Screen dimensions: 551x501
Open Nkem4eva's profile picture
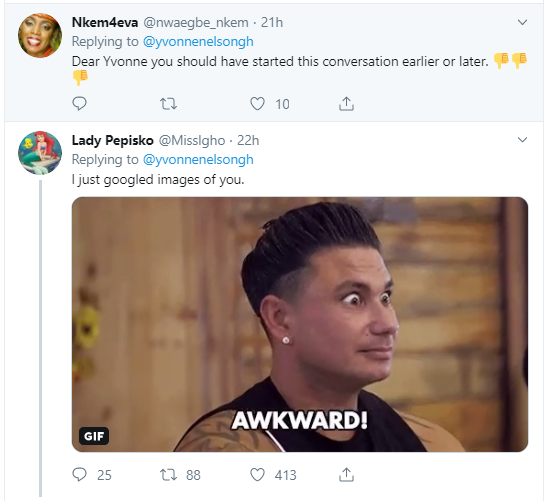coord(40,35)
